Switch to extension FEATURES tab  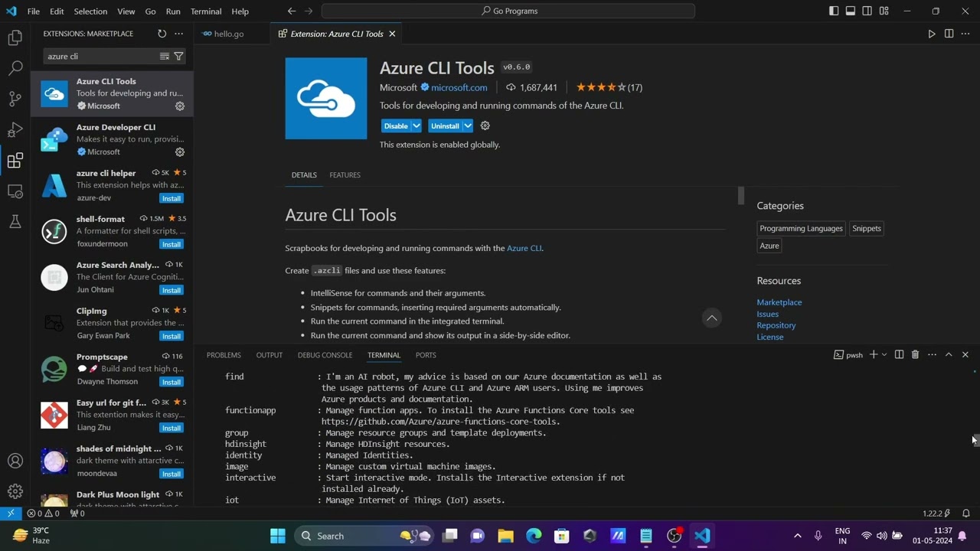[345, 174]
